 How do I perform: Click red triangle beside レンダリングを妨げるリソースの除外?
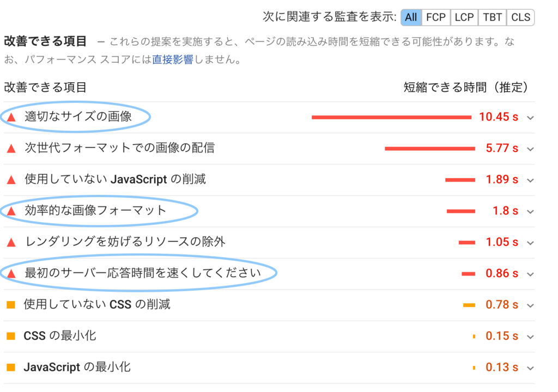[11, 242]
